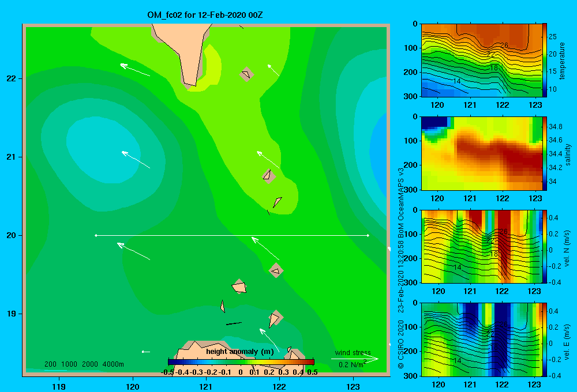The height and width of the screenshot is (392, 577).
Task: Click longitude label 122 under vel. E panel
Action: [x=501, y=385]
